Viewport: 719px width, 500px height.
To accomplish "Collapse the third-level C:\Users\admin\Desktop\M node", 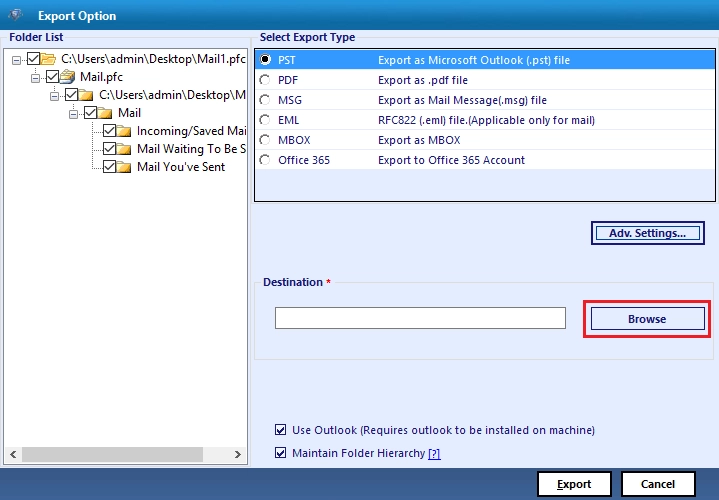I will click(55, 96).
